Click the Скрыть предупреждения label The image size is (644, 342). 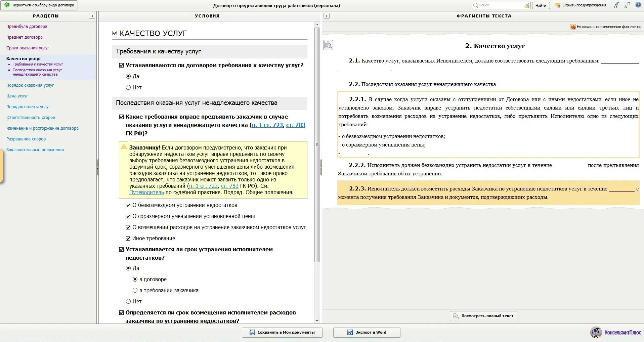(584, 5)
